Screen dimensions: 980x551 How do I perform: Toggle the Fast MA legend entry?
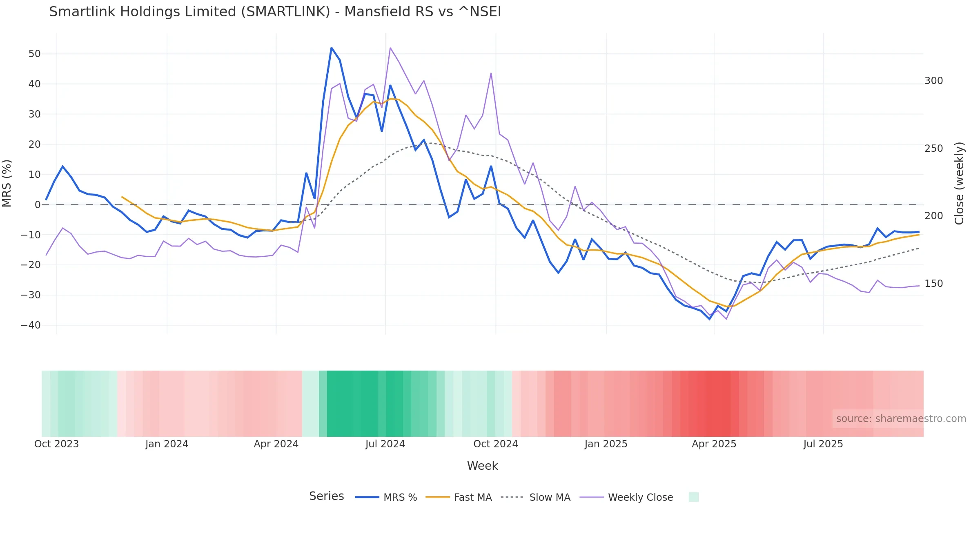click(x=459, y=497)
